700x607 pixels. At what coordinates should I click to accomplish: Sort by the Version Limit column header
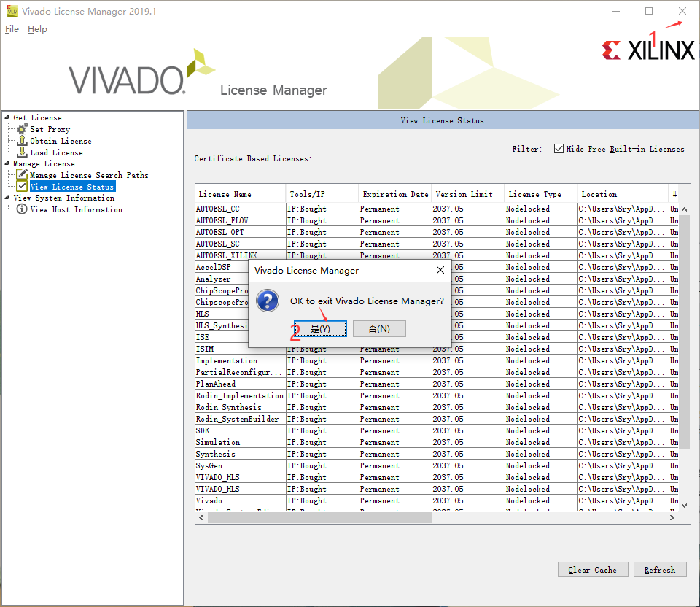[468, 194]
